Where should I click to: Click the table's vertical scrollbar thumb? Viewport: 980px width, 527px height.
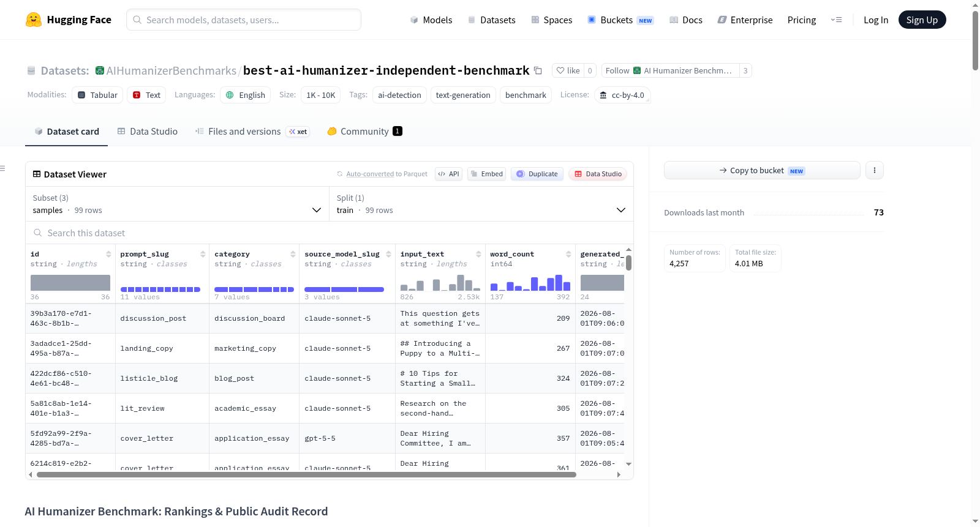[x=628, y=263]
